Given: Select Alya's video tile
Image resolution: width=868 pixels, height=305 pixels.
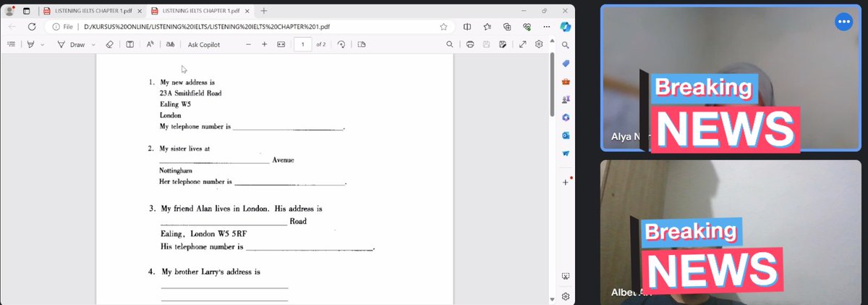Looking at the screenshot, I should [730, 78].
